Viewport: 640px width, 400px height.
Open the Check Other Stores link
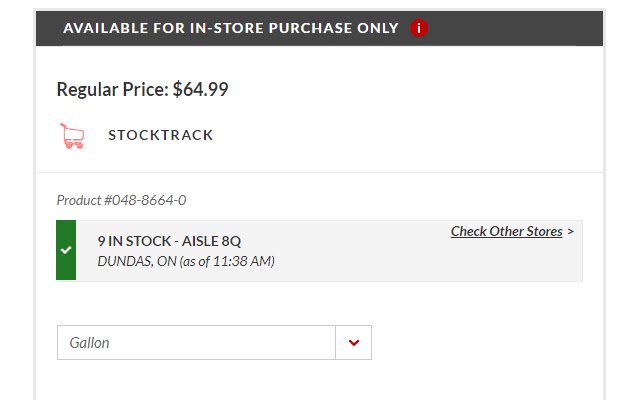tap(506, 232)
